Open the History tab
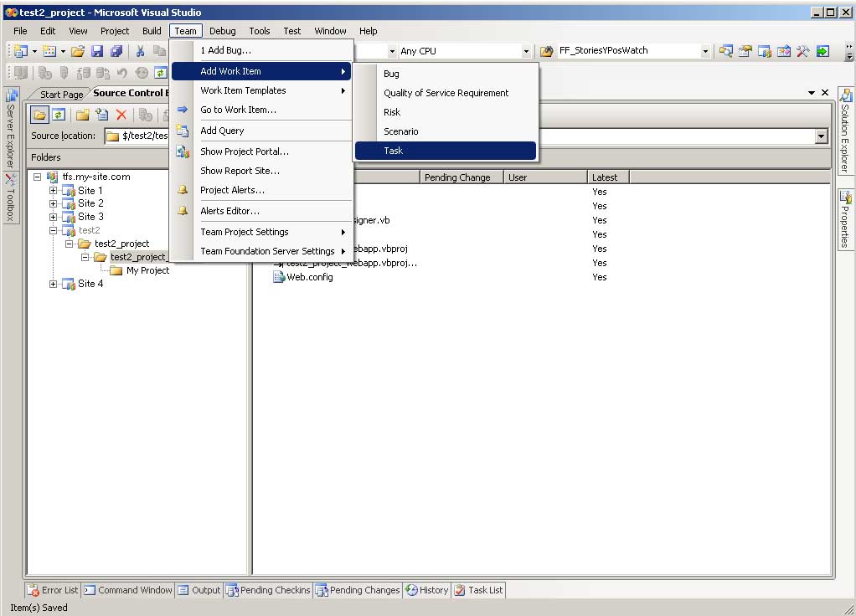This screenshot has width=856, height=616. pyautogui.click(x=427, y=590)
